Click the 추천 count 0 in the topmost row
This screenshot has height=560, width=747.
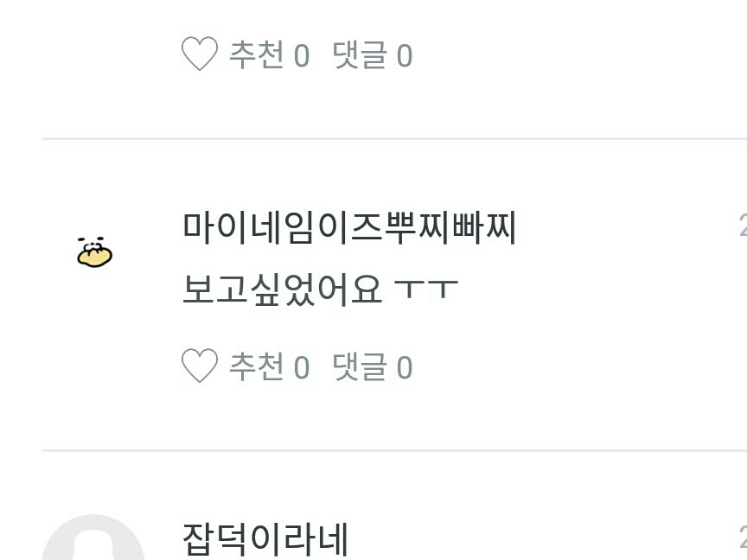point(302,55)
